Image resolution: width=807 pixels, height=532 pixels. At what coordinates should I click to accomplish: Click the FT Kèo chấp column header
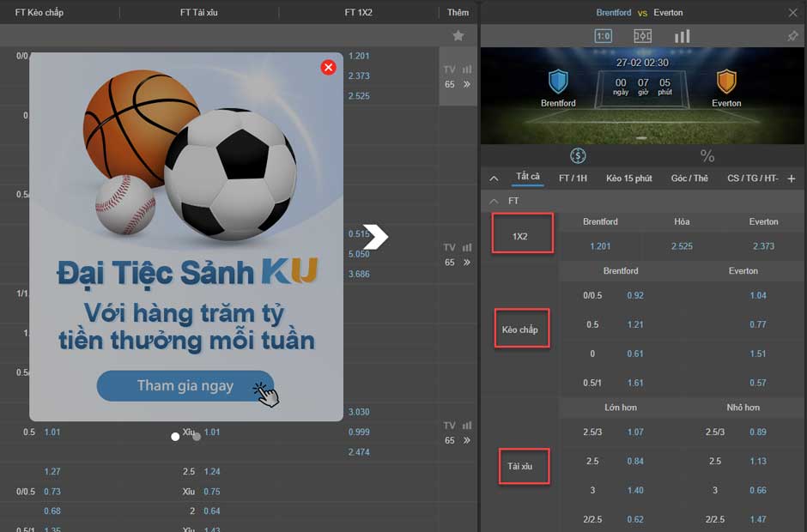(x=39, y=12)
